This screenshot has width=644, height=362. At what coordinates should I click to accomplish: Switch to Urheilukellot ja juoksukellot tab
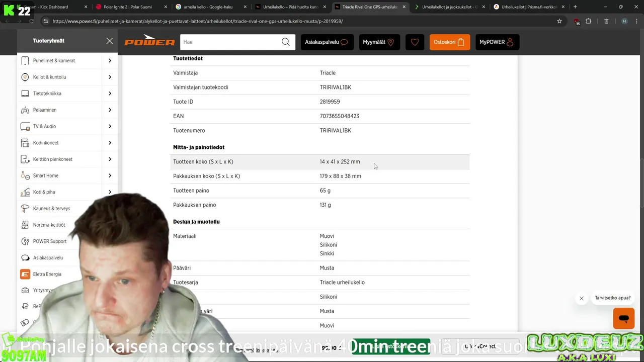(450, 7)
